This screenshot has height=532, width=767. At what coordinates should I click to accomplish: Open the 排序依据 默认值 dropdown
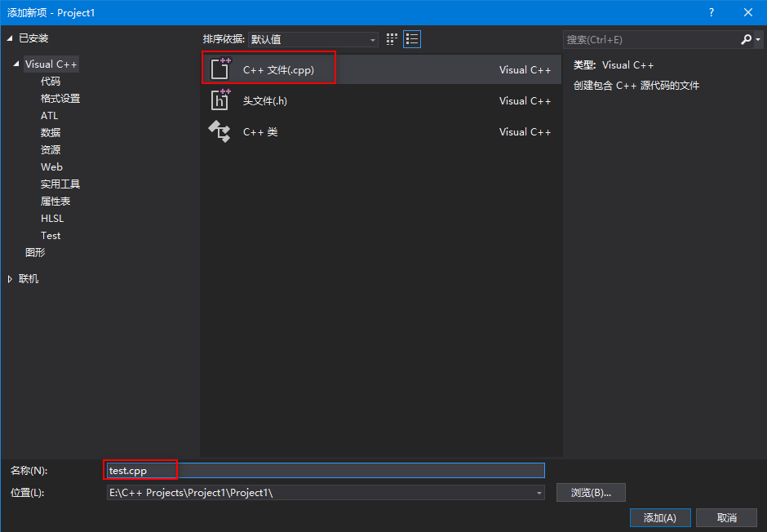pyautogui.click(x=313, y=40)
